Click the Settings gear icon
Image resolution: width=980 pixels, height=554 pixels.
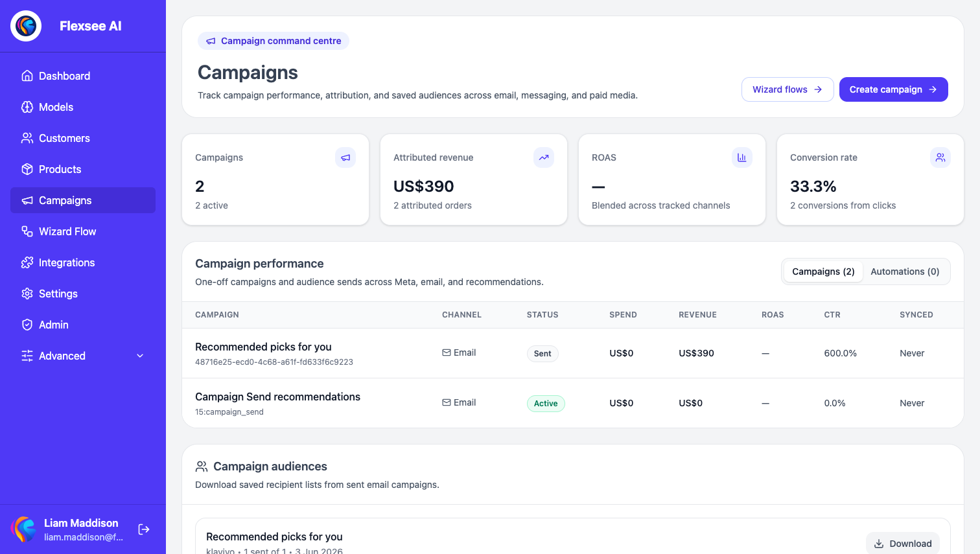tap(27, 294)
